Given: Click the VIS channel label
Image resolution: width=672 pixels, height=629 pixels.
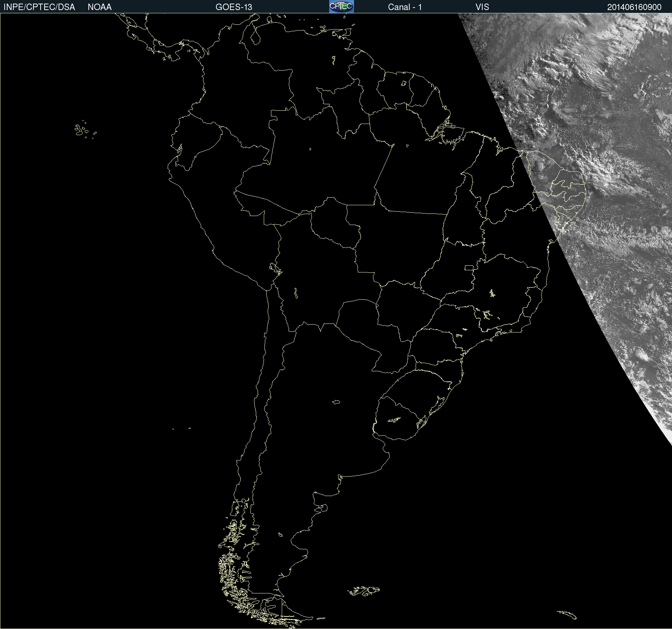Looking at the screenshot, I should (x=482, y=7).
